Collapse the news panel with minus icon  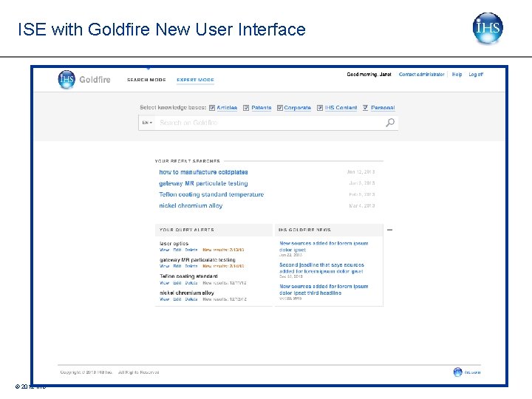coord(390,230)
